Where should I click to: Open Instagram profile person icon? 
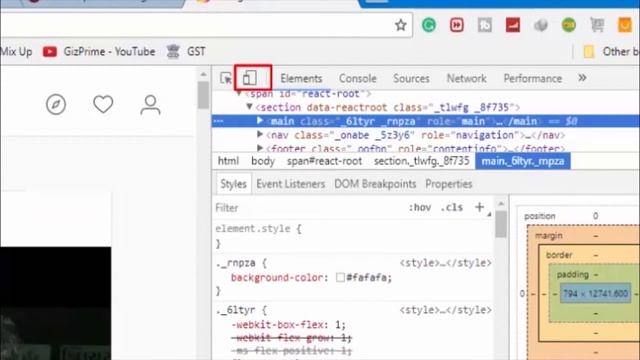coord(150,105)
